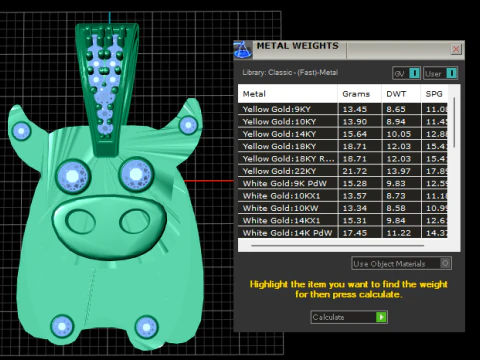Select the Yellow Gold:14KY row
Image resolution: width=480 pixels, height=360 pixels.
pos(343,134)
